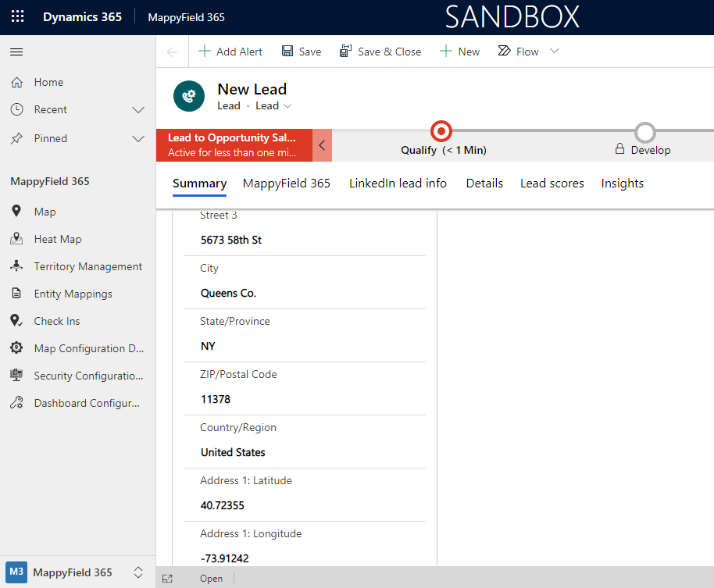
Task: Click the Save floppy disk icon
Action: [287, 51]
